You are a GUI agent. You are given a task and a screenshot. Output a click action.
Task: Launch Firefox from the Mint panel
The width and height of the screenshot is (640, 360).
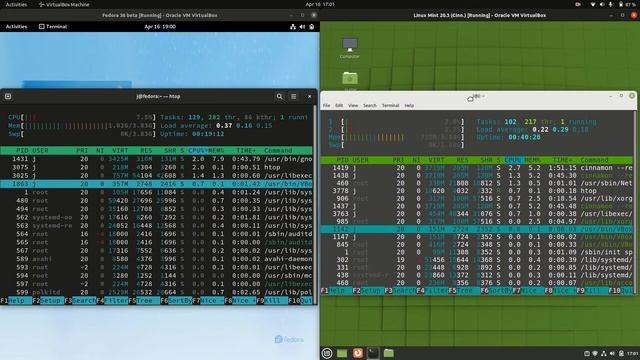tap(358, 353)
